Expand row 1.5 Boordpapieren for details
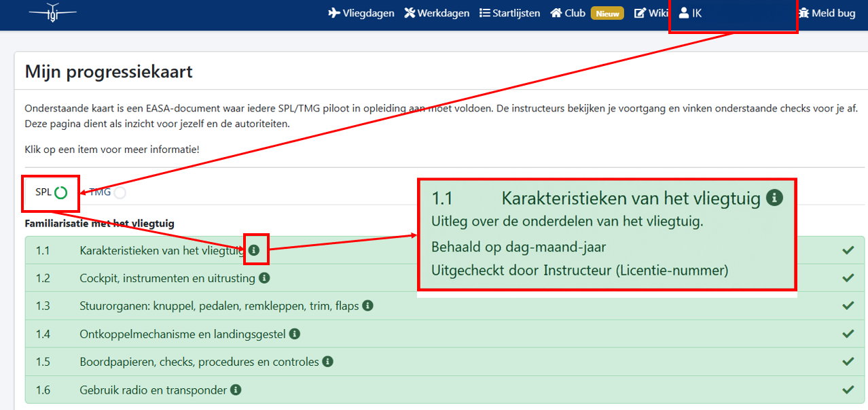The image size is (868, 410). 445,362
